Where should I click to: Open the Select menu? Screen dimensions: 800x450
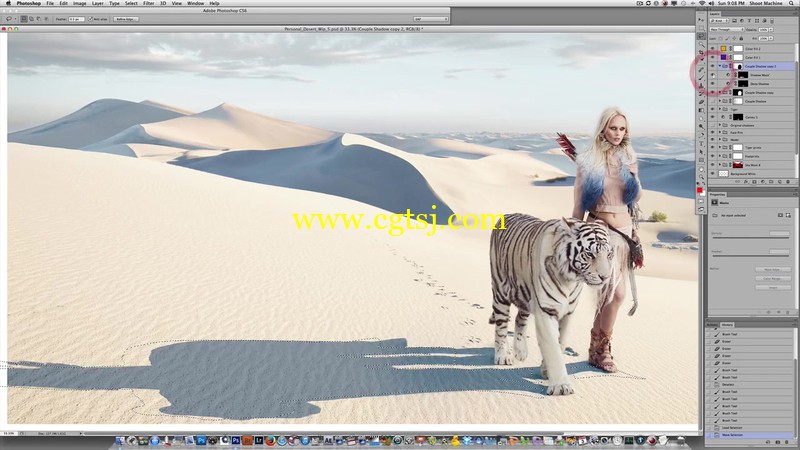point(131,3)
